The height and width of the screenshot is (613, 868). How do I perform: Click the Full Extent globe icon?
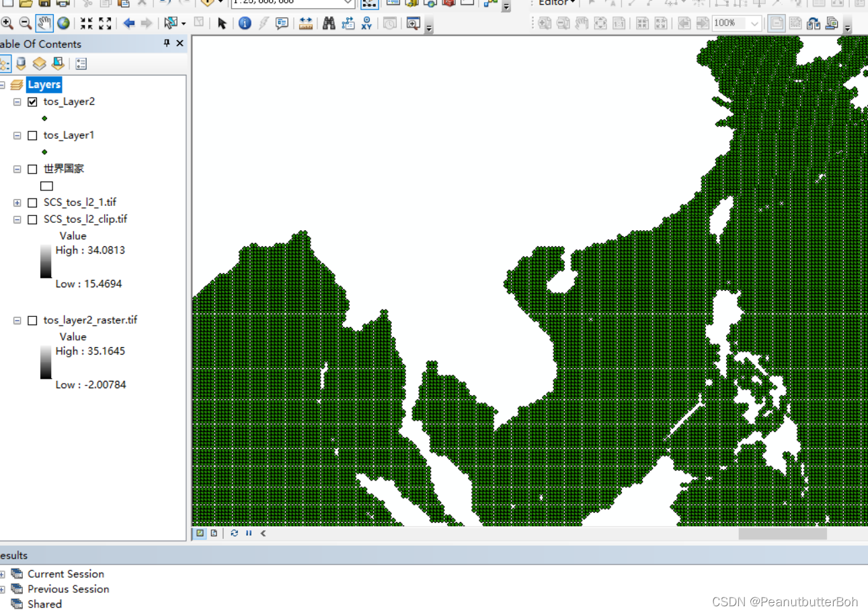coord(63,23)
